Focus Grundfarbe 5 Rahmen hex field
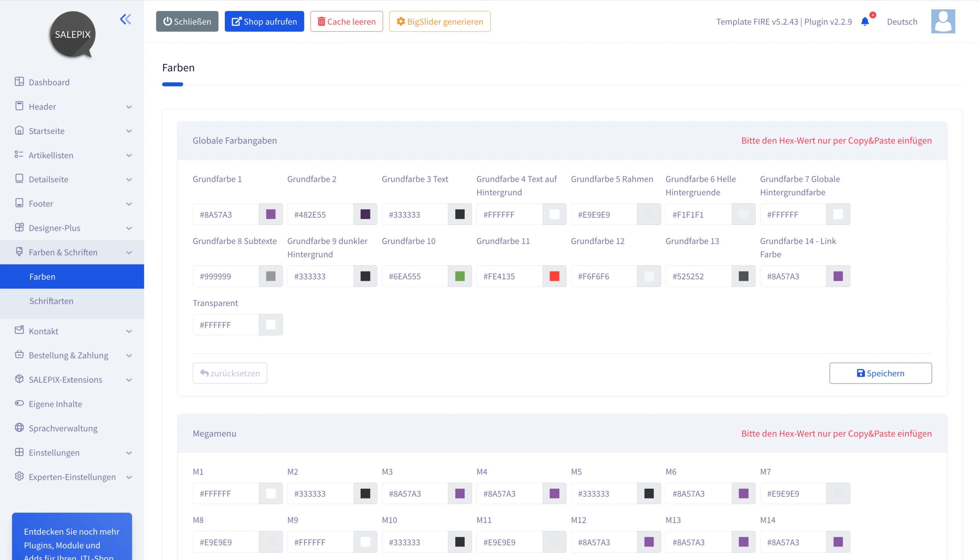 tap(604, 214)
